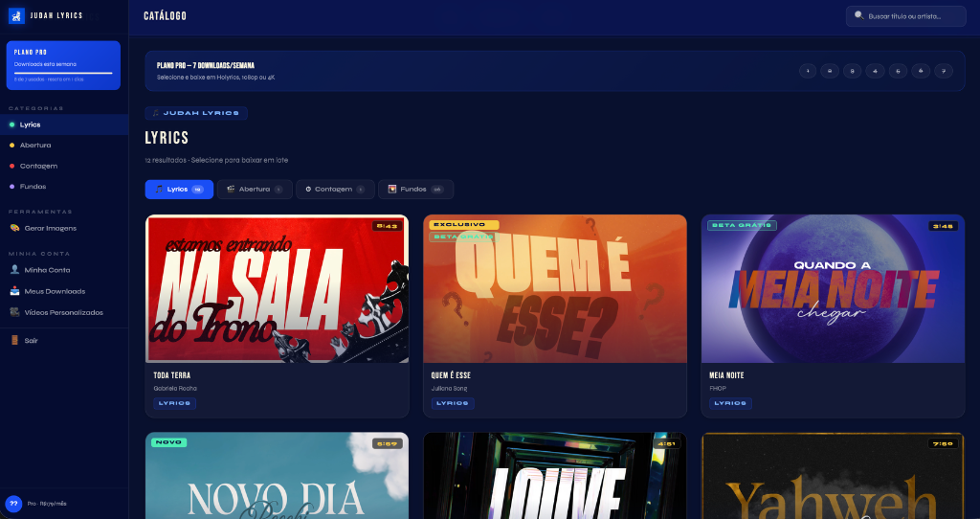Image resolution: width=980 pixels, height=519 pixels.
Task: Click the Exclusivo badge on Quem É Esse
Action: click(464, 224)
